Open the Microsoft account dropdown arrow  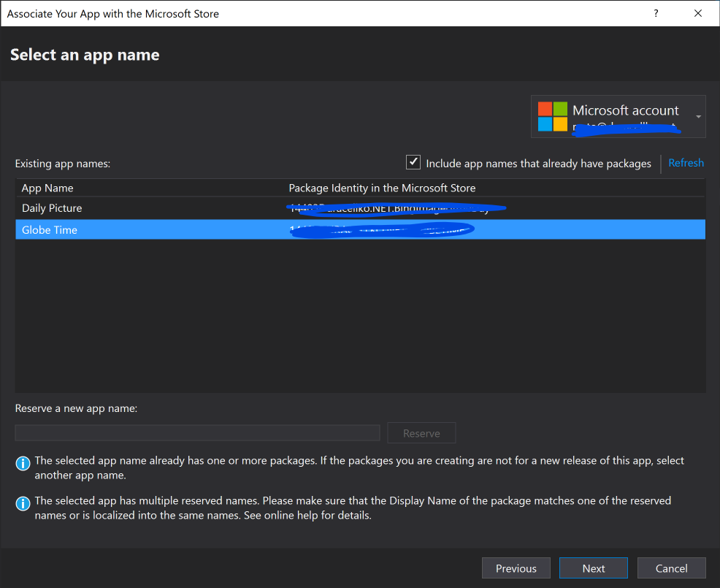click(698, 117)
